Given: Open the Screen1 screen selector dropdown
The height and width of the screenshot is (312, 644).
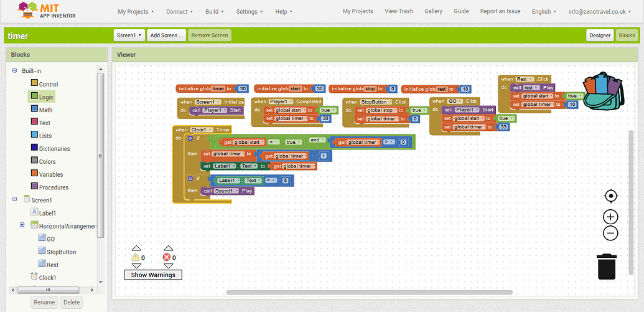Looking at the screenshot, I should tap(129, 35).
